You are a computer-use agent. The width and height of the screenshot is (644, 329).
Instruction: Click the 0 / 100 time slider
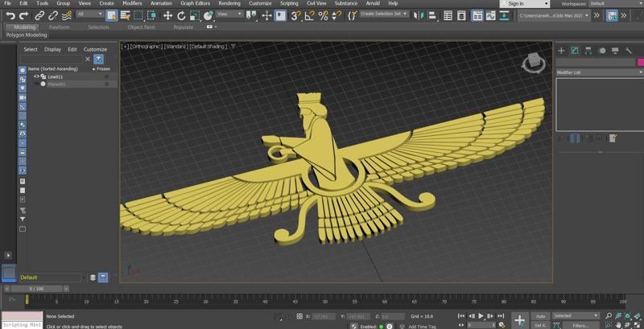tap(36, 289)
